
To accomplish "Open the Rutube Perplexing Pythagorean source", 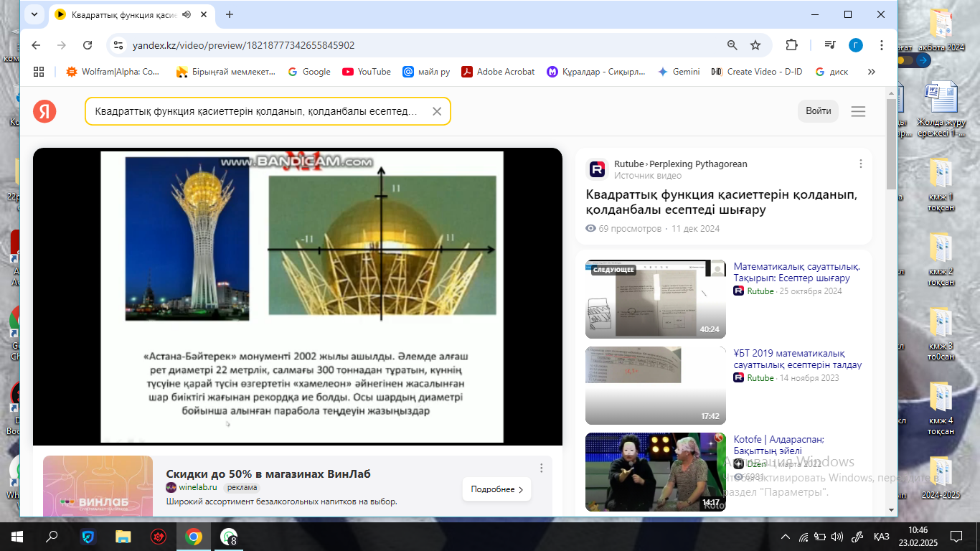I will (680, 164).
